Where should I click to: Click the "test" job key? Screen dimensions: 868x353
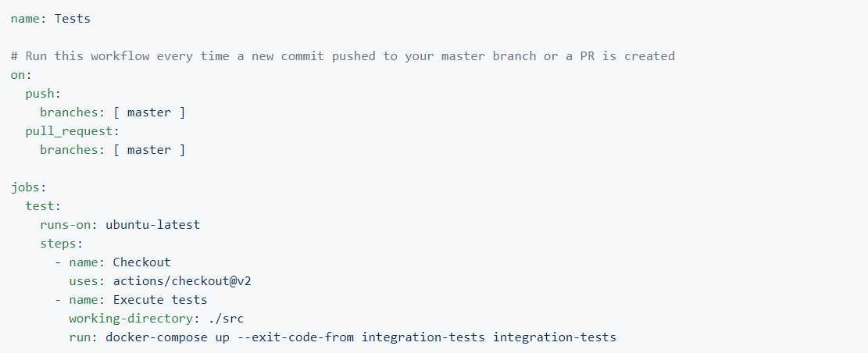pyautogui.click(x=40, y=206)
